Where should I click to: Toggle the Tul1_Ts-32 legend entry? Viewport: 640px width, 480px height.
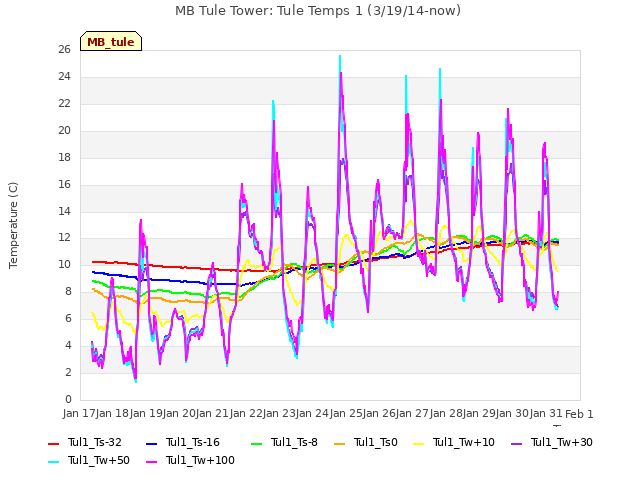click(85, 442)
